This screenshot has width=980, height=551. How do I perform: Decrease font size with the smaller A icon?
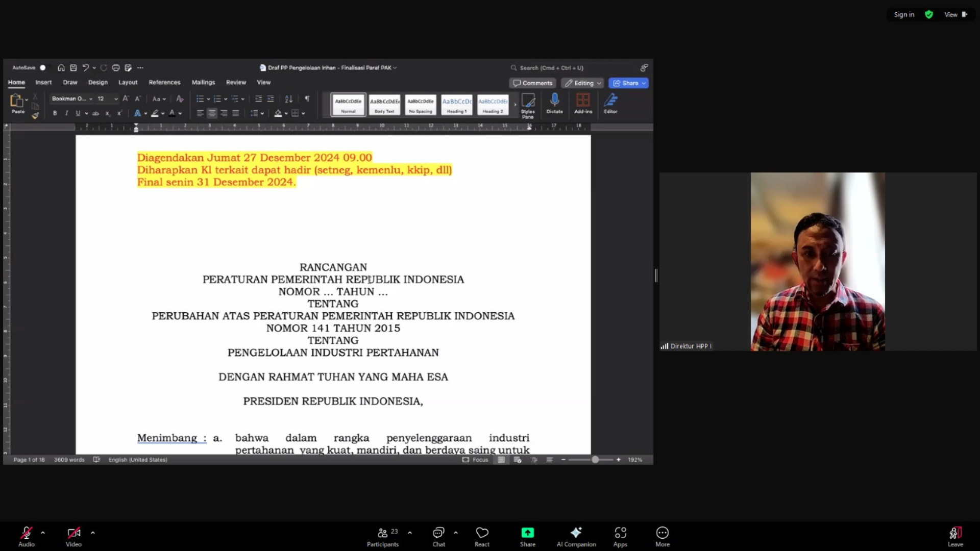pos(137,98)
